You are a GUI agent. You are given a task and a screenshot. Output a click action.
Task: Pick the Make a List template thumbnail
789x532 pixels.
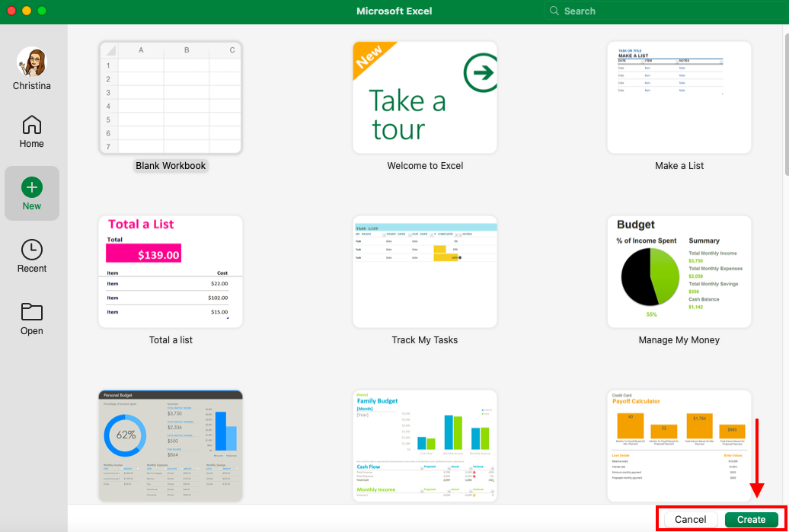(679, 97)
